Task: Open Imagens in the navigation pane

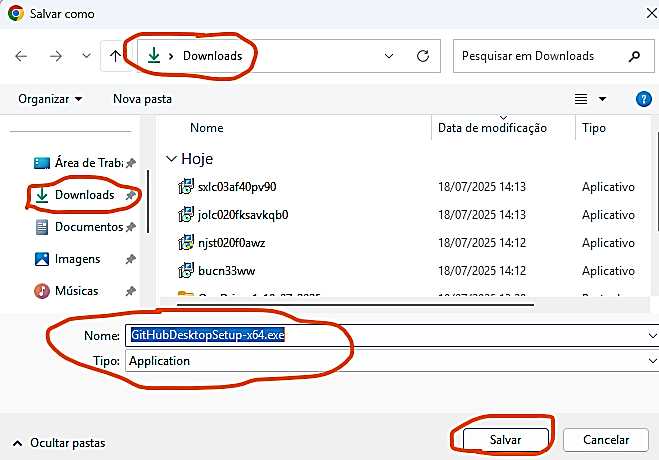Action: click(x=77, y=259)
